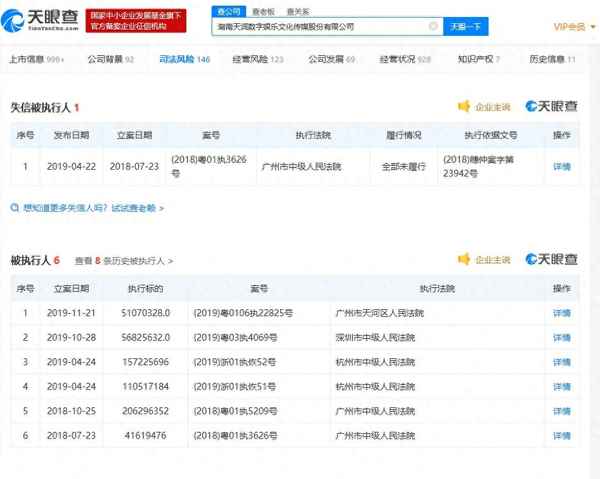
Task: View 8 条历史被执行人 link
Action: (x=124, y=261)
